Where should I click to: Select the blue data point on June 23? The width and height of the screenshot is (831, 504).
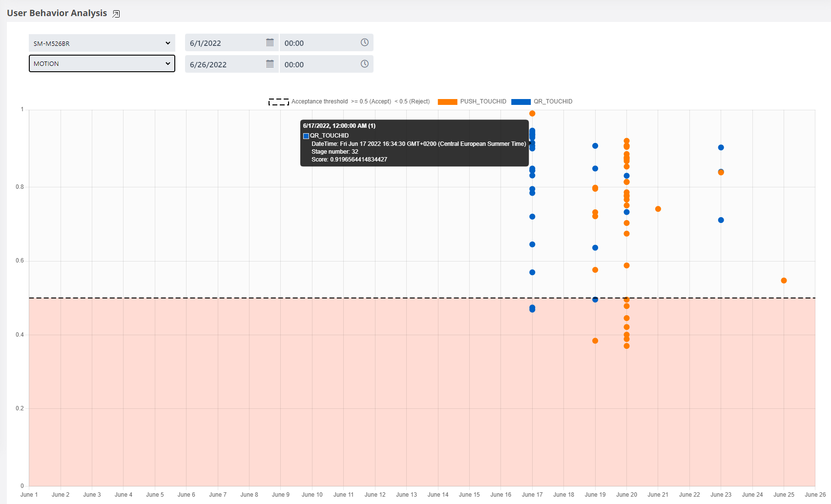pyautogui.click(x=721, y=147)
